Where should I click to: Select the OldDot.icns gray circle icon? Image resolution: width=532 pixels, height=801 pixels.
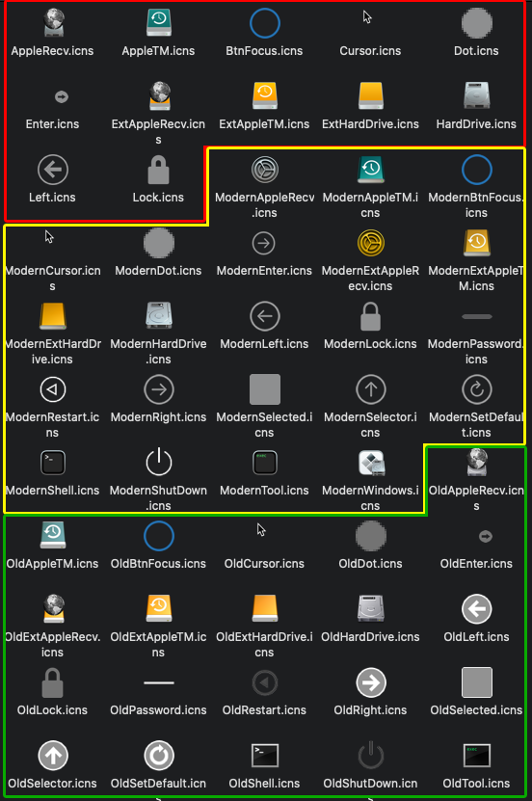[x=371, y=536]
